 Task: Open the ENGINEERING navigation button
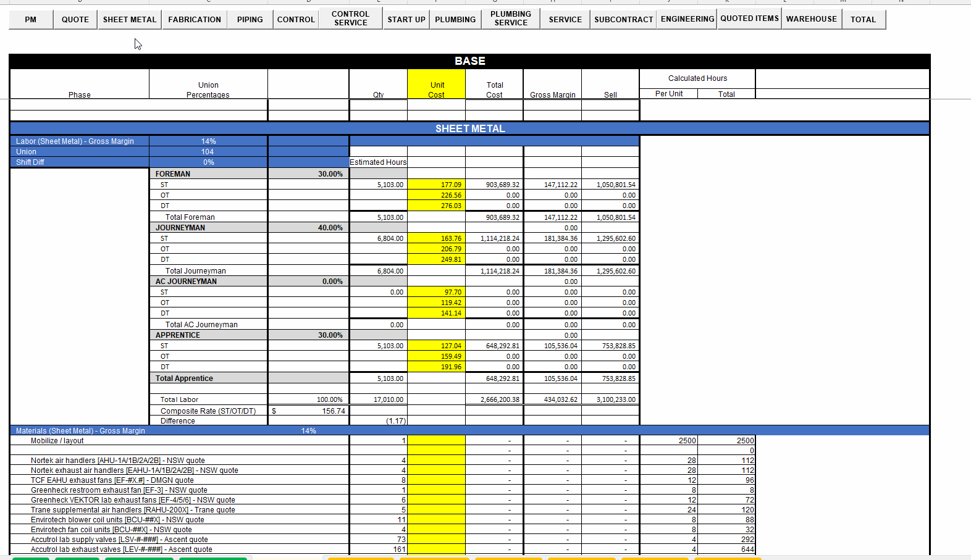click(x=687, y=19)
